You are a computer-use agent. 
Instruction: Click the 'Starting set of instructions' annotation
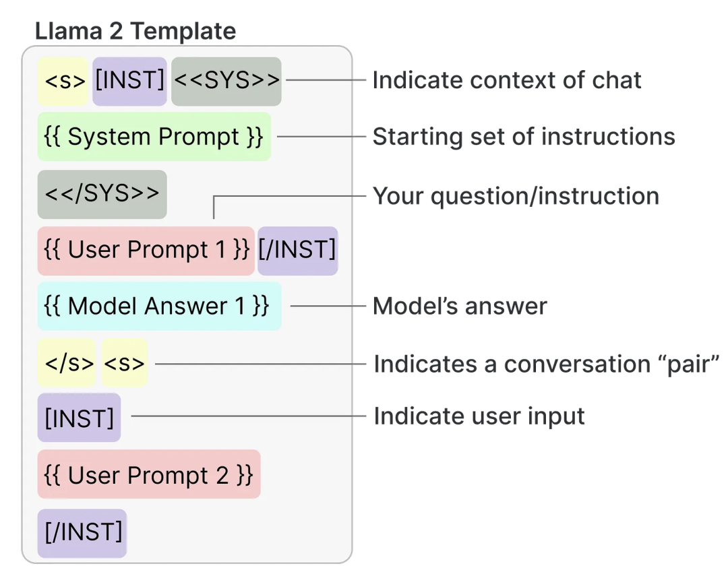click(523, 137)
